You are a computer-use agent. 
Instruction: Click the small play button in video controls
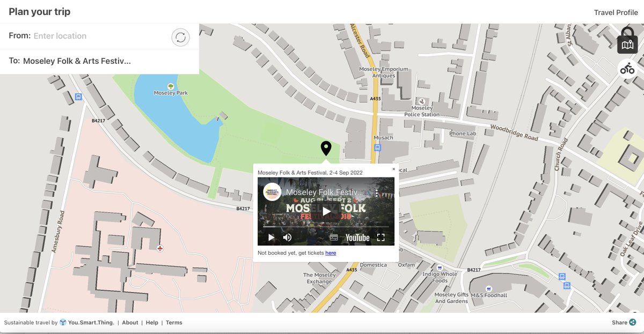tap(271, 237)
